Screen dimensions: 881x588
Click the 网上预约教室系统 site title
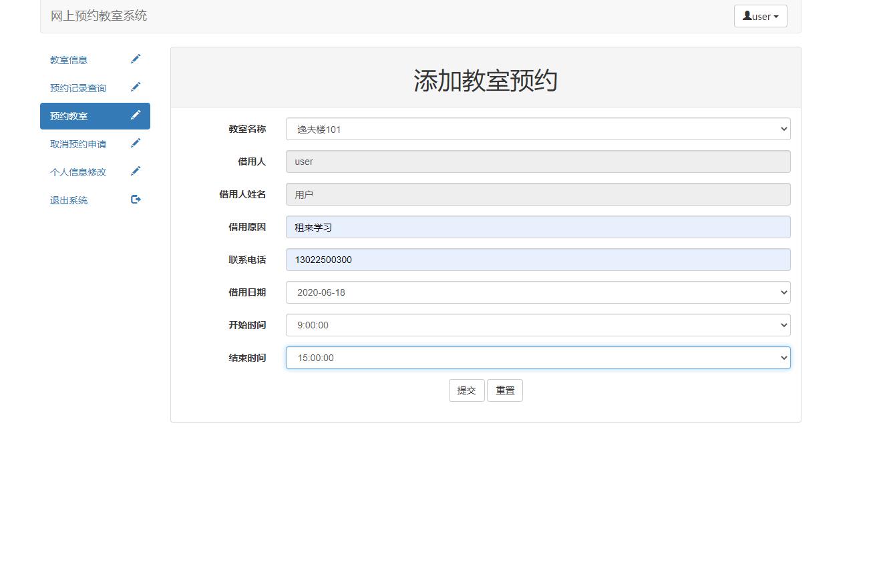(x=98, y=15)
